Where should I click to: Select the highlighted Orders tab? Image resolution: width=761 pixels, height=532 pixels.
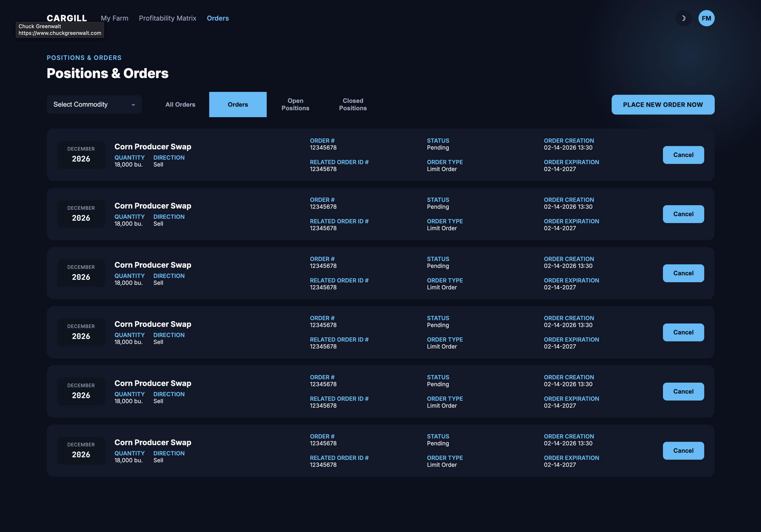[x=238, y=104]
